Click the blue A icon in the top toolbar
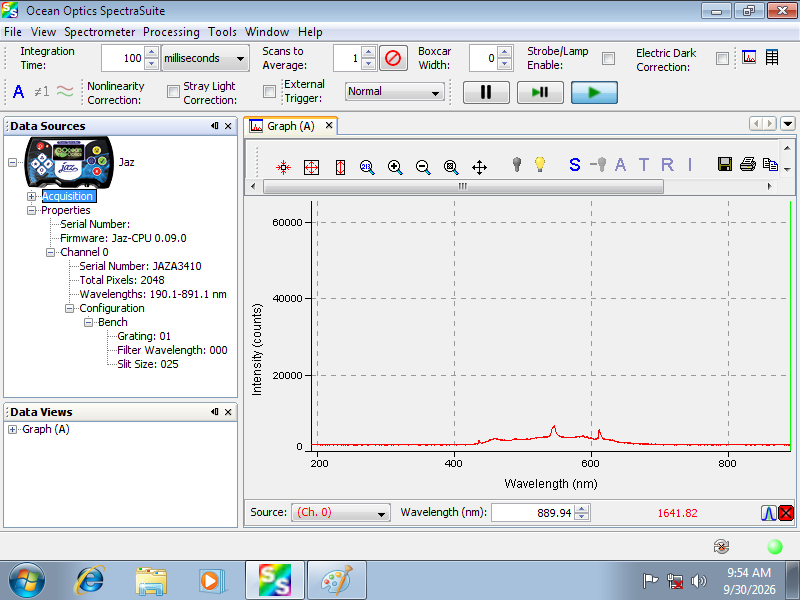Viewport: 800px width, 600px height. [x=18, y=92]
